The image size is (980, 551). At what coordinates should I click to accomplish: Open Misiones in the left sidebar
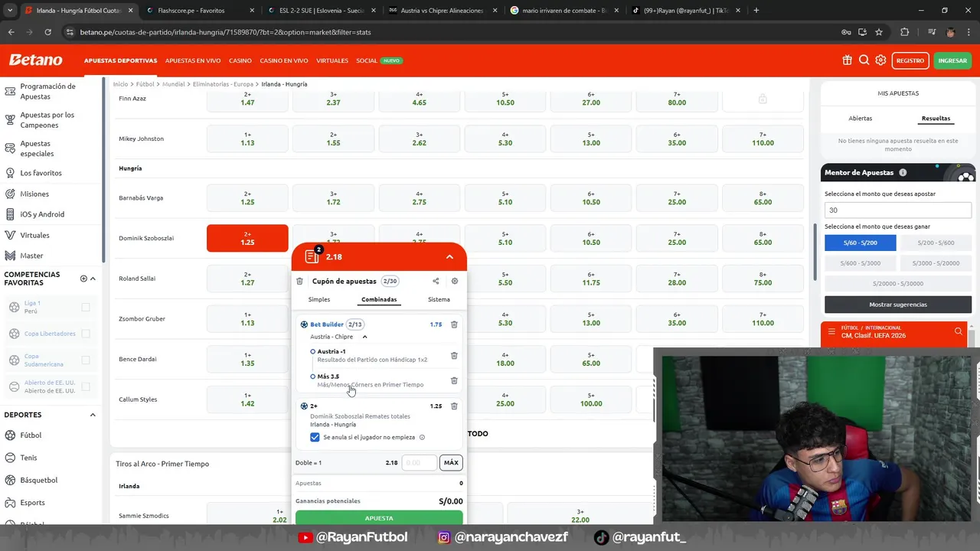tap(34, 194)
